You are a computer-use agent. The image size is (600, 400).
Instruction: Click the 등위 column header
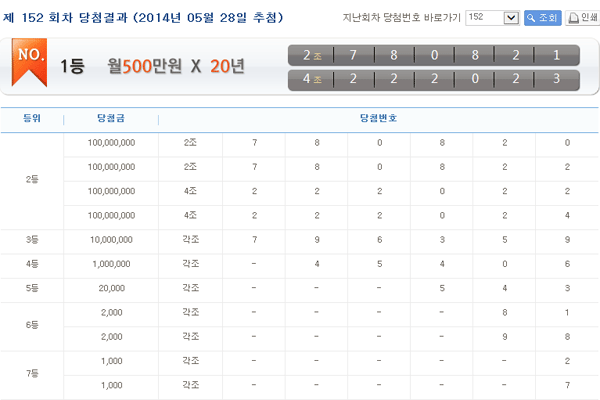31,118
